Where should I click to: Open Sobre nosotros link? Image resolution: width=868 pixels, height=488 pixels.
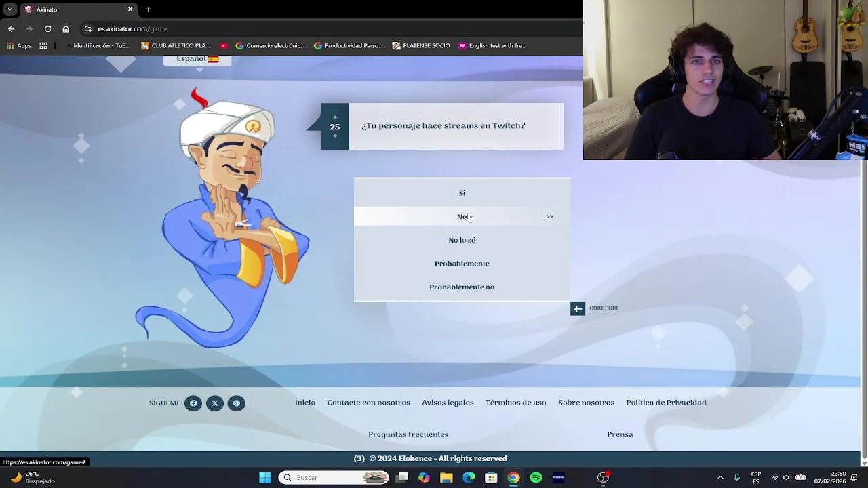[586, 403]
